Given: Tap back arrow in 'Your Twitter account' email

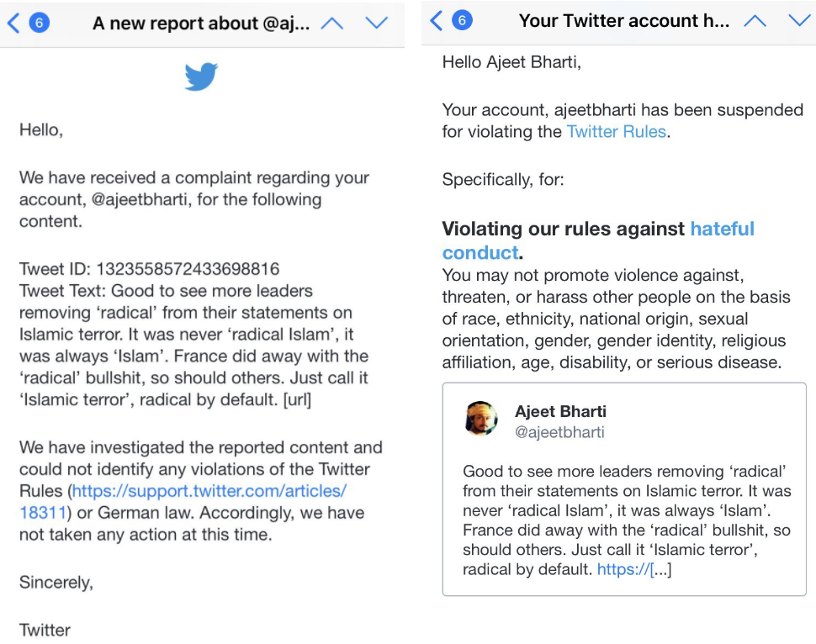Looking at the screenshot, I should tap(436, 20).
